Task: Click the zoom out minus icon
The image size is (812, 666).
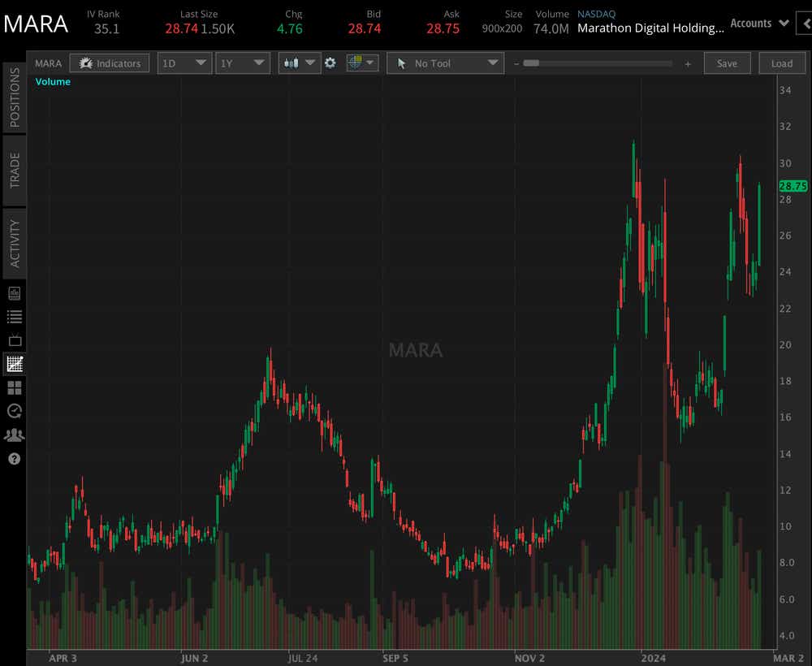Action: click(x=516, y=63)
